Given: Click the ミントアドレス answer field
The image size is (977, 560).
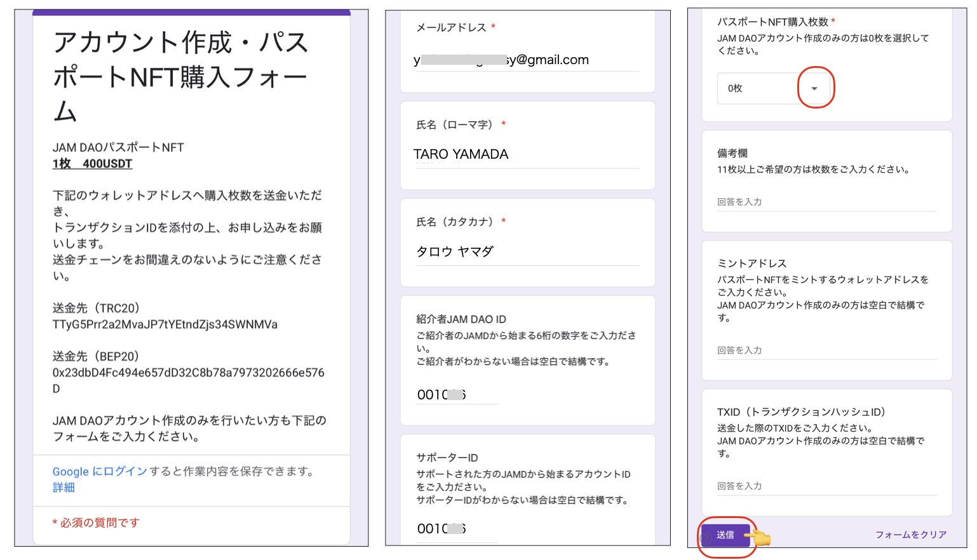Looking at the screenshot, I should [826, 350].
